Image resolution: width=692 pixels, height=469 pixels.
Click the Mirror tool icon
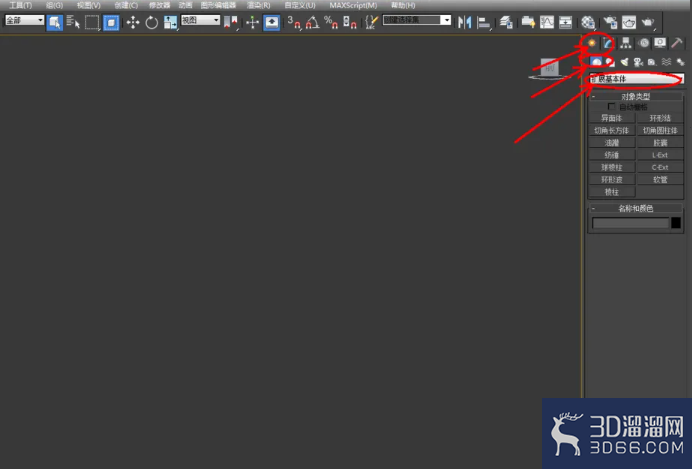tap(464, 22)
